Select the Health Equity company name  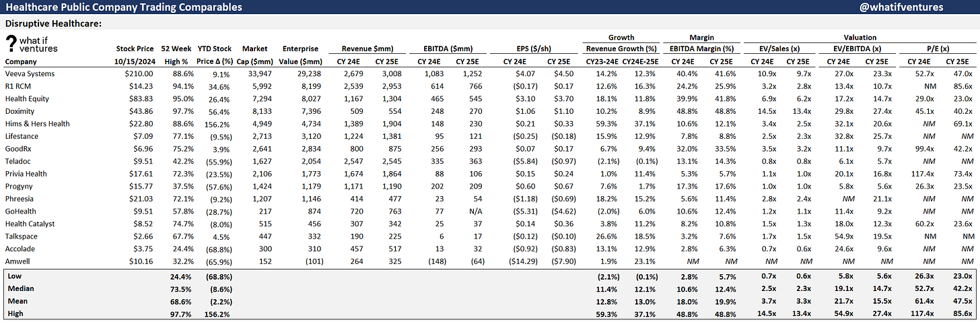point(28,98)
